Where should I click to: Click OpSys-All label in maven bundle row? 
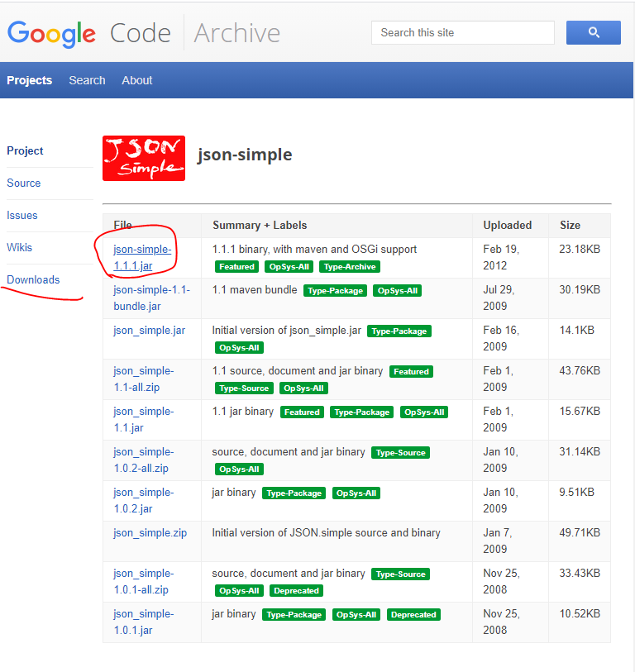coord(398,291)
